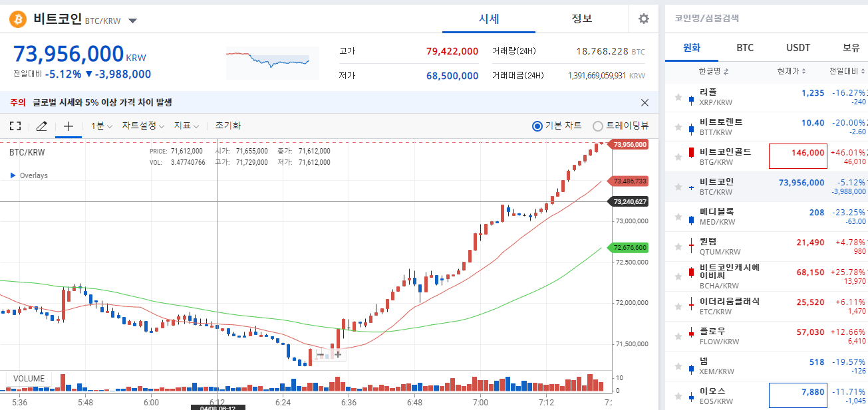Image resolution: width=868 pixels, height=410 pixels.
Task: Close the warning notice banner
Action: pyautogui.click(x=645, y=102)
